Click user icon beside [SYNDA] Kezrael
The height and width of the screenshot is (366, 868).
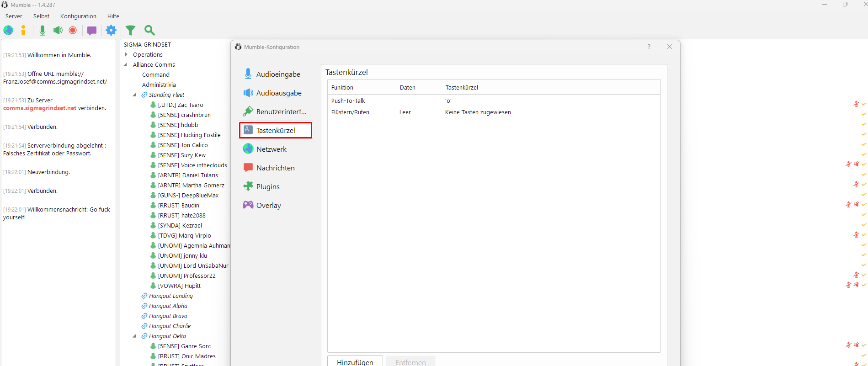tap(153, 225)
